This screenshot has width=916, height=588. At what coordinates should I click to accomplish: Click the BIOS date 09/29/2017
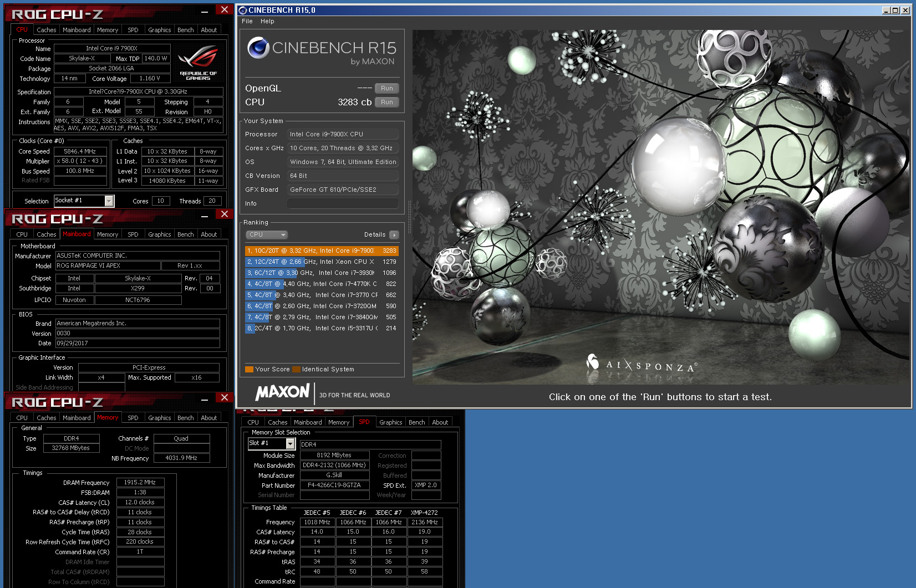(138, 343)
